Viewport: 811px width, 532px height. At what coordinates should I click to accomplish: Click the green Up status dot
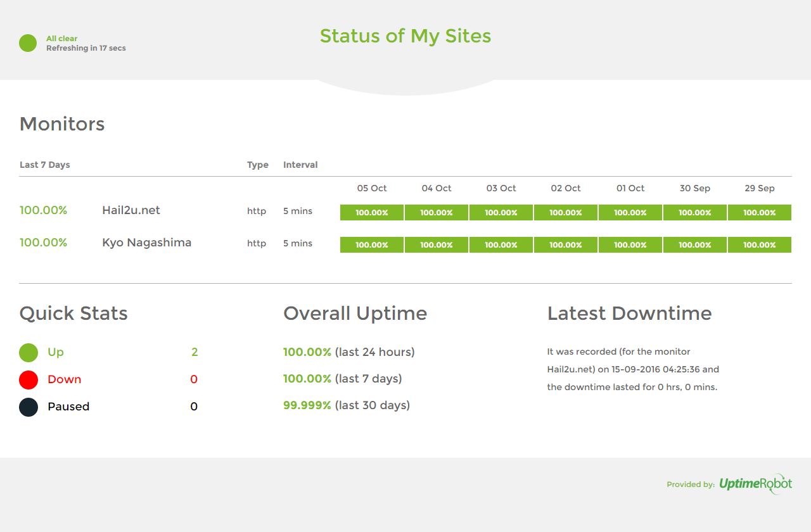(28, 352)
